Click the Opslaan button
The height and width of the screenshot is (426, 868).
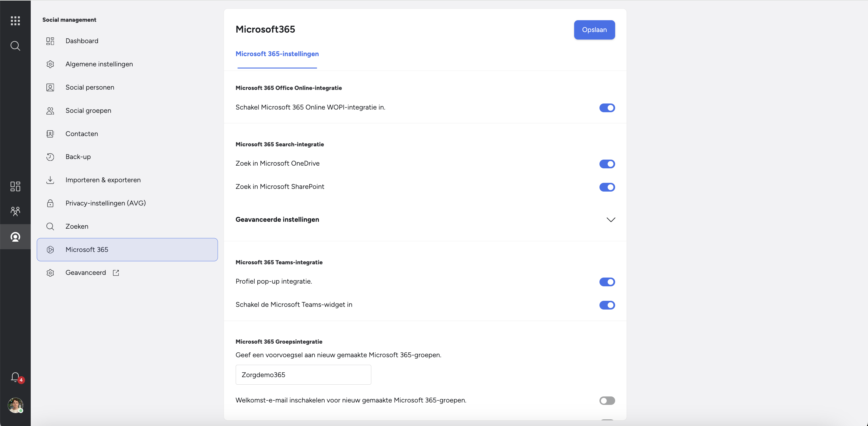[x=594, y=30]
